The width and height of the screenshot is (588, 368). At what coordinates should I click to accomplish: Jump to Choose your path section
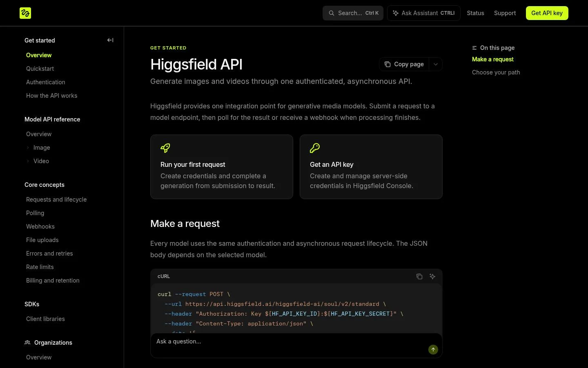[x=496, y=72]
